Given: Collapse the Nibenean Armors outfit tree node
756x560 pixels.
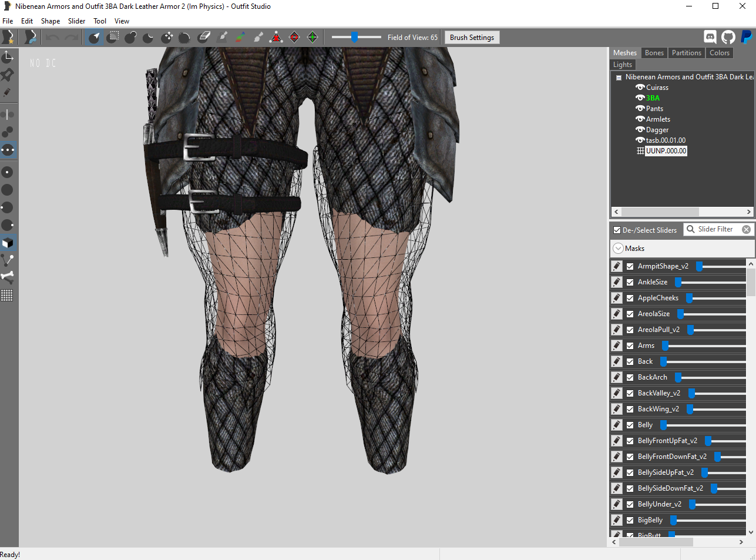Looking at the screenshot, I should (x=619, y=77).
